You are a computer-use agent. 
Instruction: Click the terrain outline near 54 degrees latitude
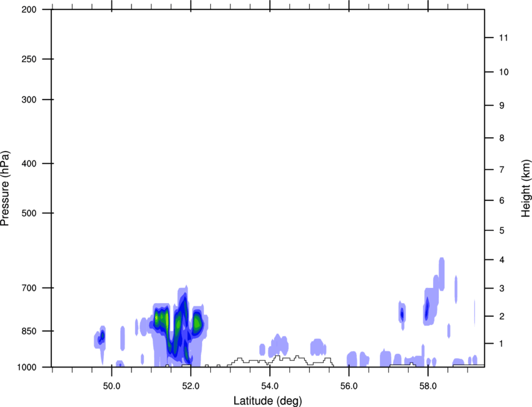point(280,361)
